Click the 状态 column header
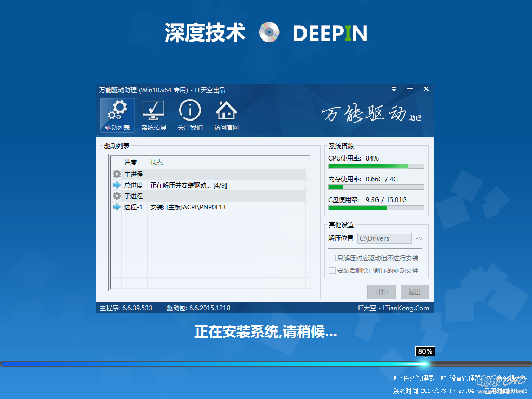The height and width of the screenshot is (399, 532). [x=227, y=163]
